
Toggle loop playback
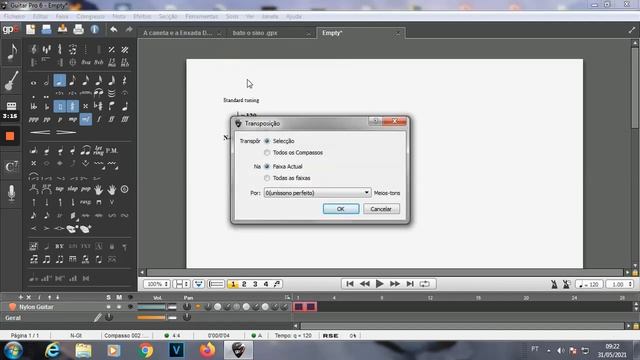[x=424, y=284]
